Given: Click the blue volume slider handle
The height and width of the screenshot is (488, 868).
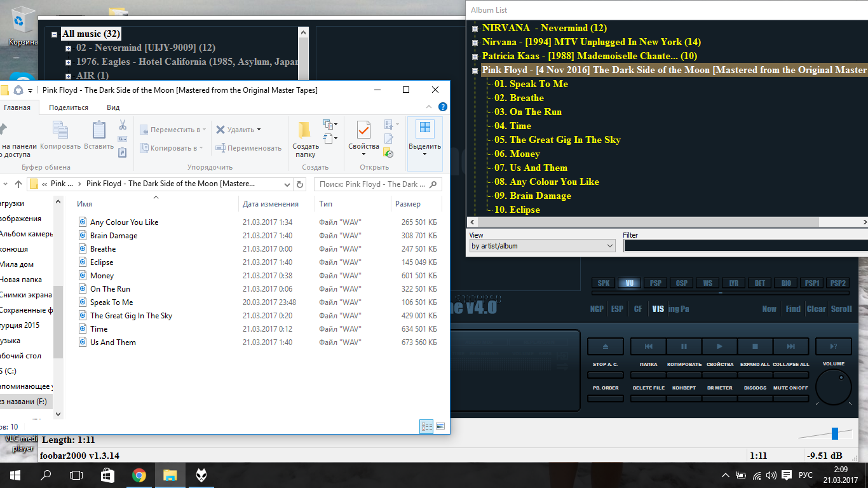Looking at the screenshot, I should [835, 433].
